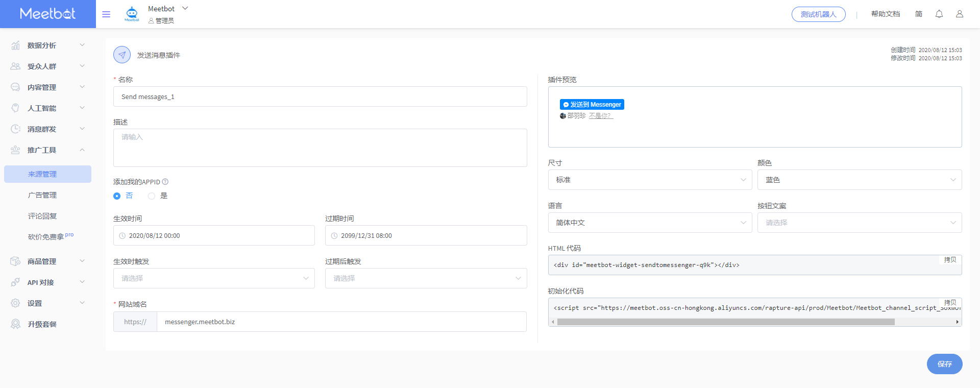This screenshot has width=980, height=388.
Task: Click the scrollbar left arrow
Action: [x=553, y=322]
